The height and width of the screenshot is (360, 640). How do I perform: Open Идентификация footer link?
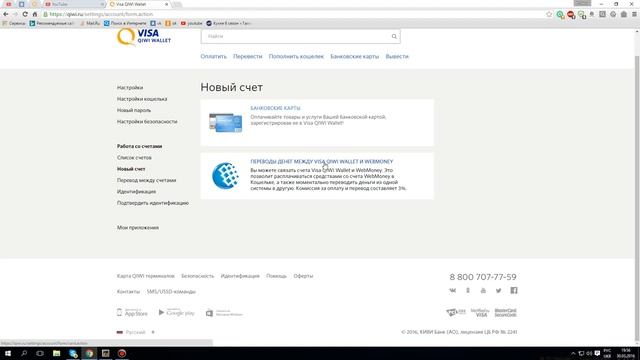pos(240,276)
